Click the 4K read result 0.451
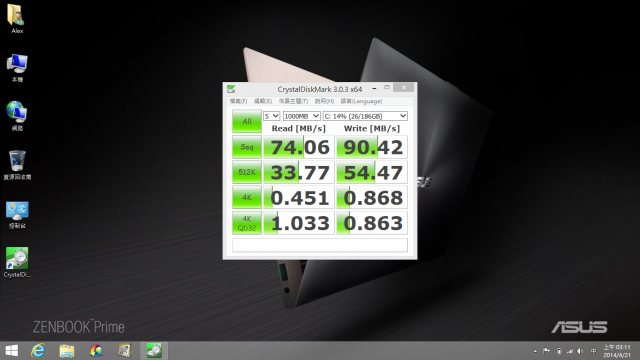The height and width of the screenshot is (360, 640). [x=299, y=198]
